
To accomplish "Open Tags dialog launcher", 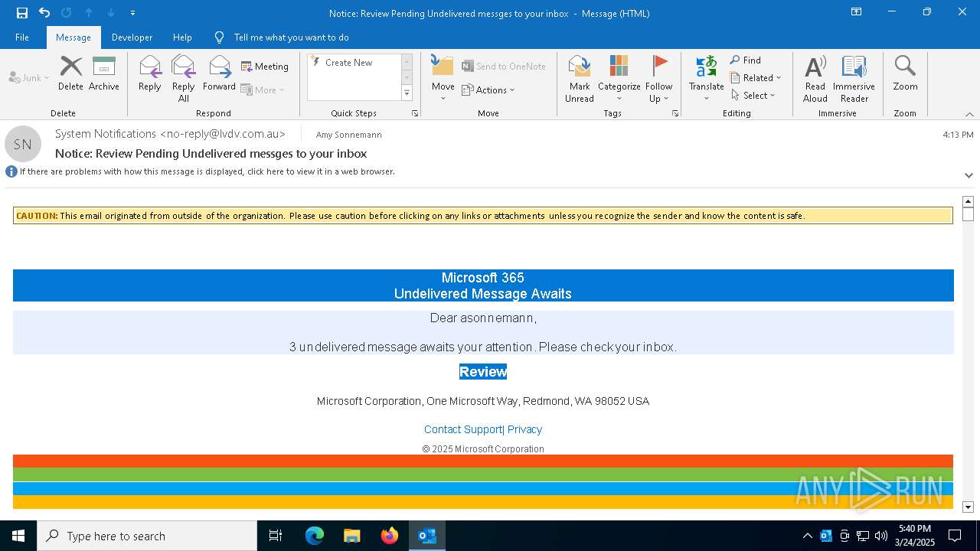I will point(675,113).
